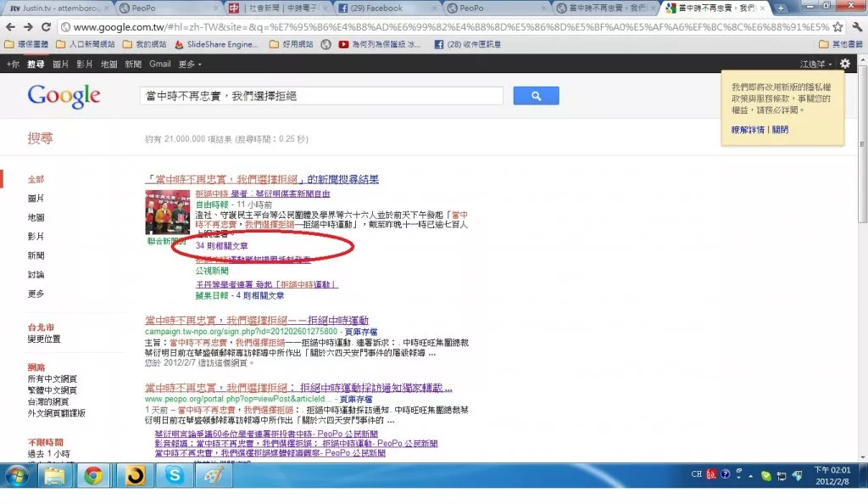Open the Paint taskbar icon
The image size is (868, 504).
[x=214, y=475]
